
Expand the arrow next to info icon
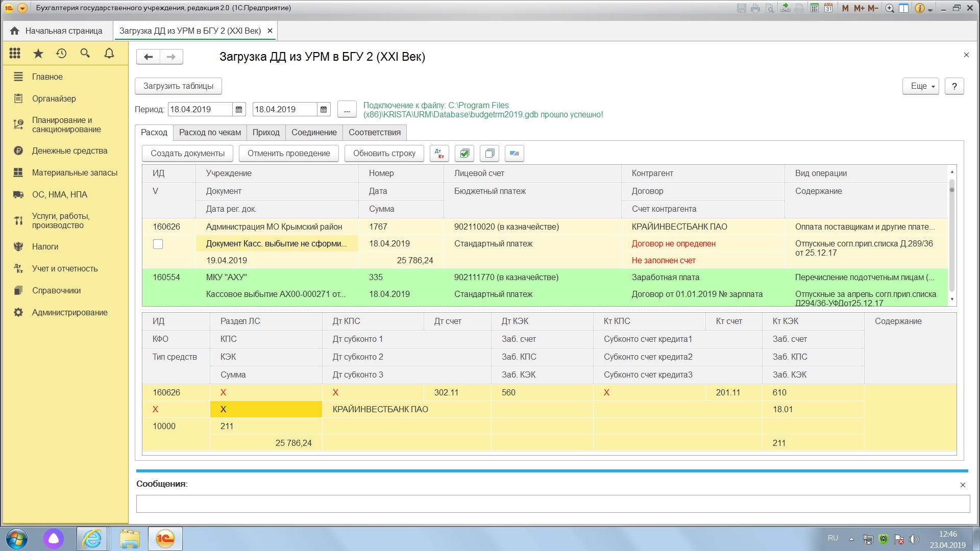click(x=930, y=9)
